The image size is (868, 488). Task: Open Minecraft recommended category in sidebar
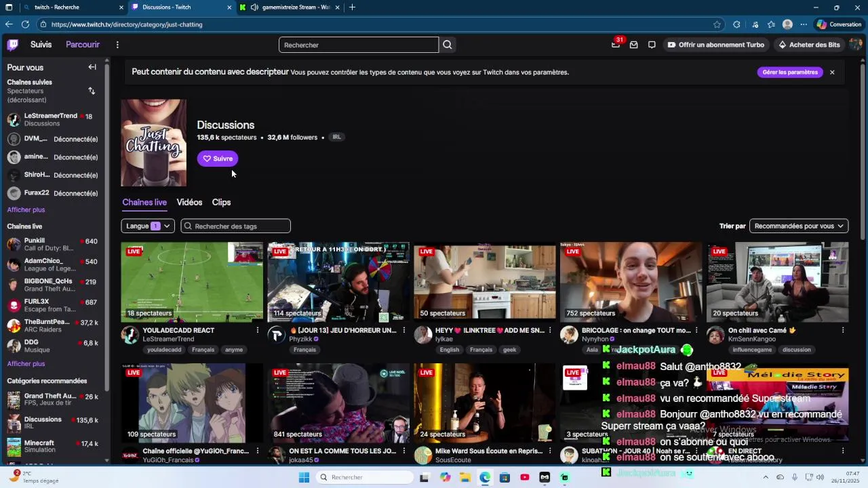(52, 447)
